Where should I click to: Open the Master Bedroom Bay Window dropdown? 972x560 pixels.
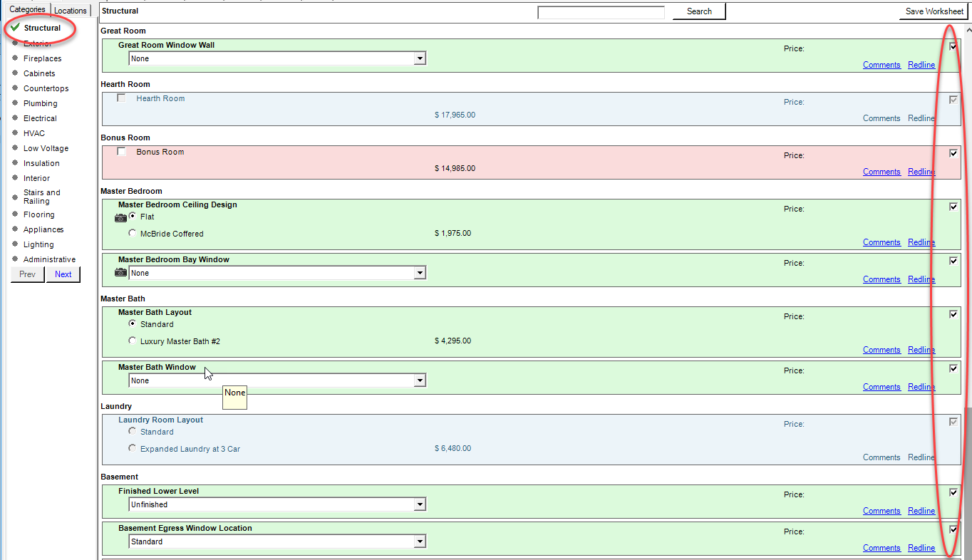[277, 273]
